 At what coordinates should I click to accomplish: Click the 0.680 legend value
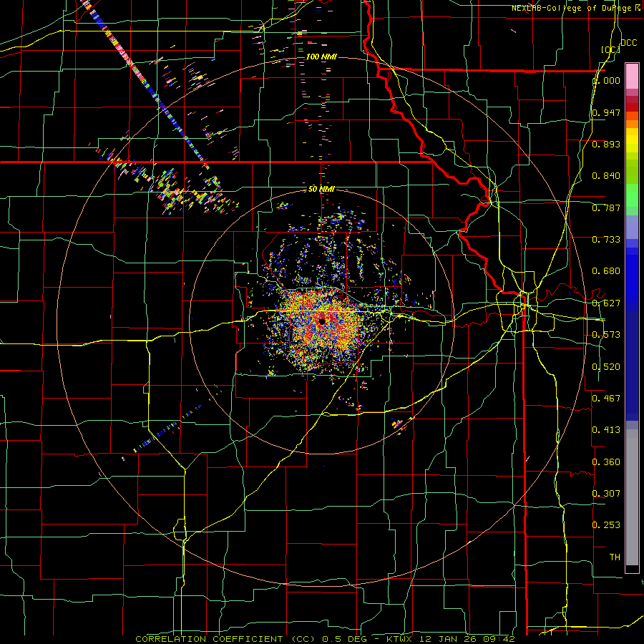[x=606, y=271]
